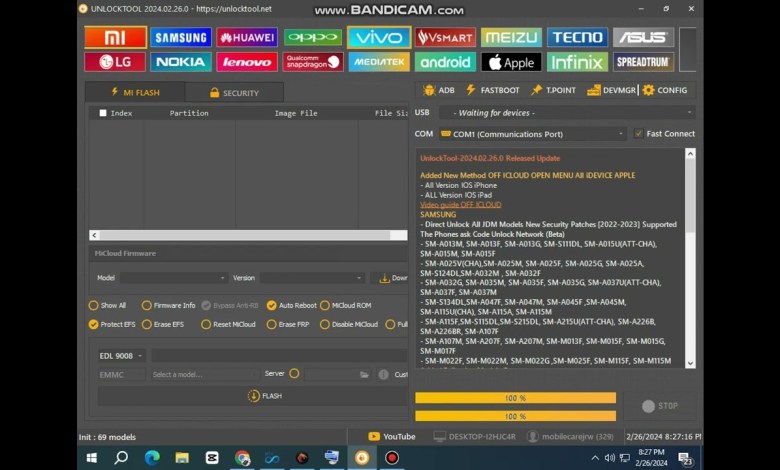Open the Apple module
Screen dimensions: 780x470
pos(511,62)
